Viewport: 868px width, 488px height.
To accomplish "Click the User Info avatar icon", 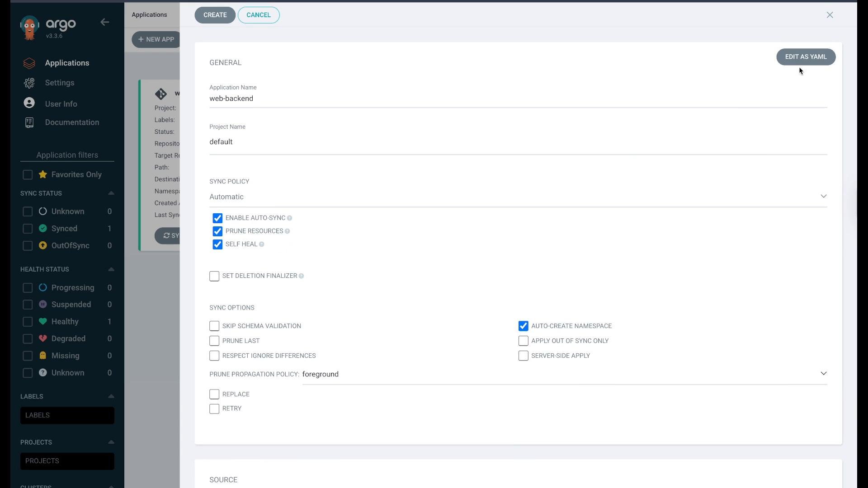I will (x=29, y=103).
